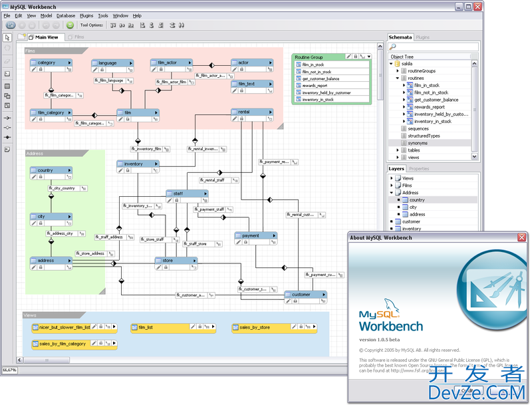Click the blue overview toolbar button
The image size is (532, 407).
point(11,25)
